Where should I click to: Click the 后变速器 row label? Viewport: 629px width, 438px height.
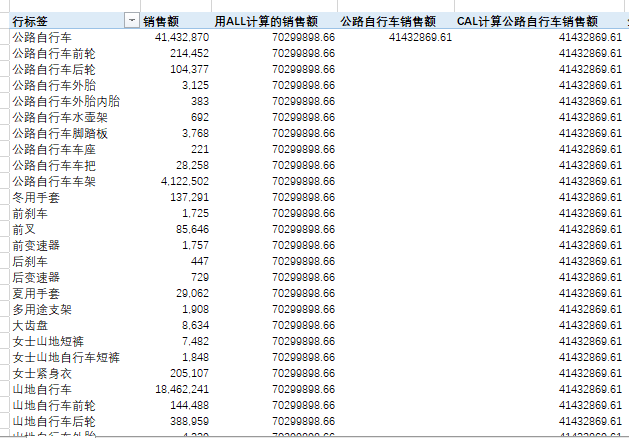pos(36,278)
